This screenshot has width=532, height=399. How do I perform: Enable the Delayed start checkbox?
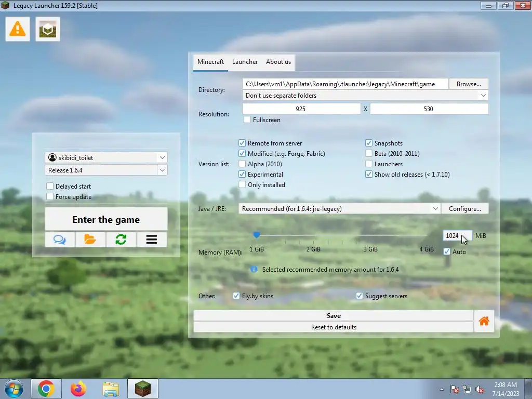[x=49, y=187]
